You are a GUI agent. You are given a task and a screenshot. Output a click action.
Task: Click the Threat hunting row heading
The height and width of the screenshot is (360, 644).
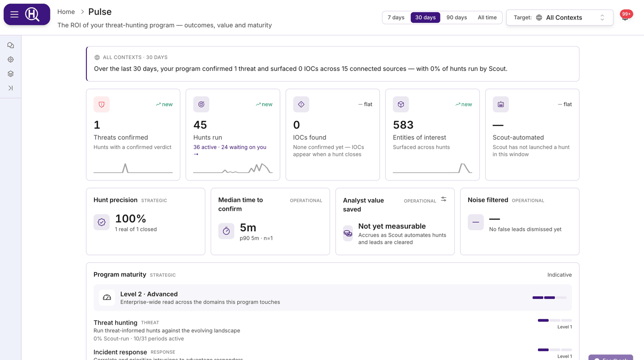[x=115, y=322]
